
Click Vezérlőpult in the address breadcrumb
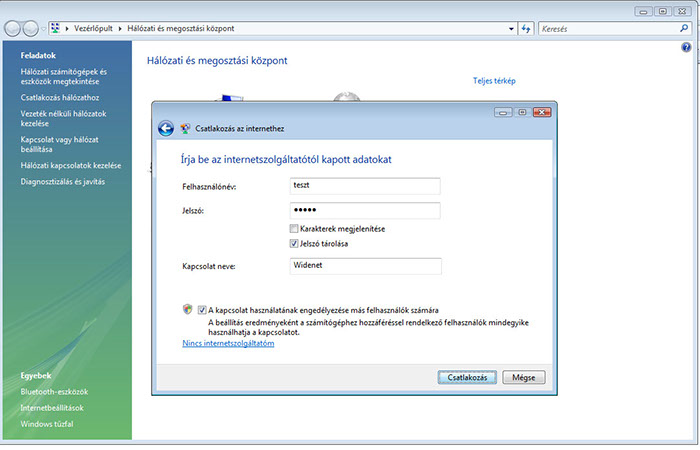(93, 28)
